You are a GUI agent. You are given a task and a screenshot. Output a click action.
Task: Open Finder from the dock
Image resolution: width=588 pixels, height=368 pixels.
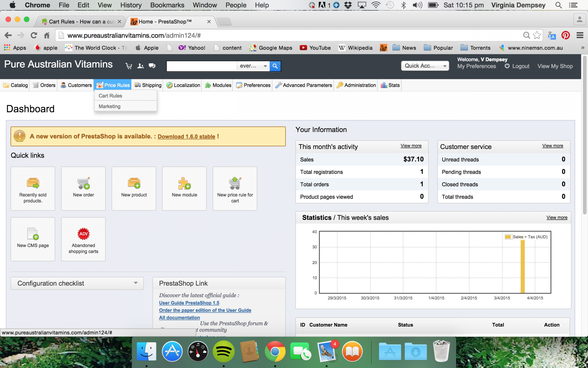point(147,352)
